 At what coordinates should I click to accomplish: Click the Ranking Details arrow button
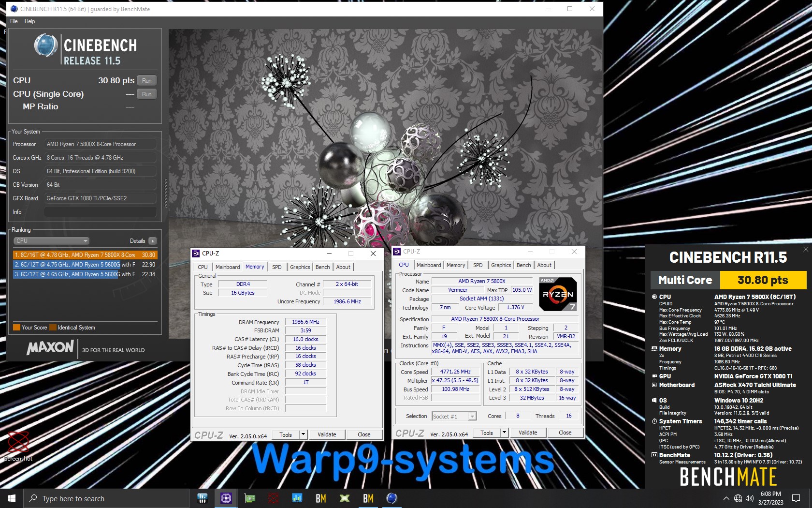153,241
